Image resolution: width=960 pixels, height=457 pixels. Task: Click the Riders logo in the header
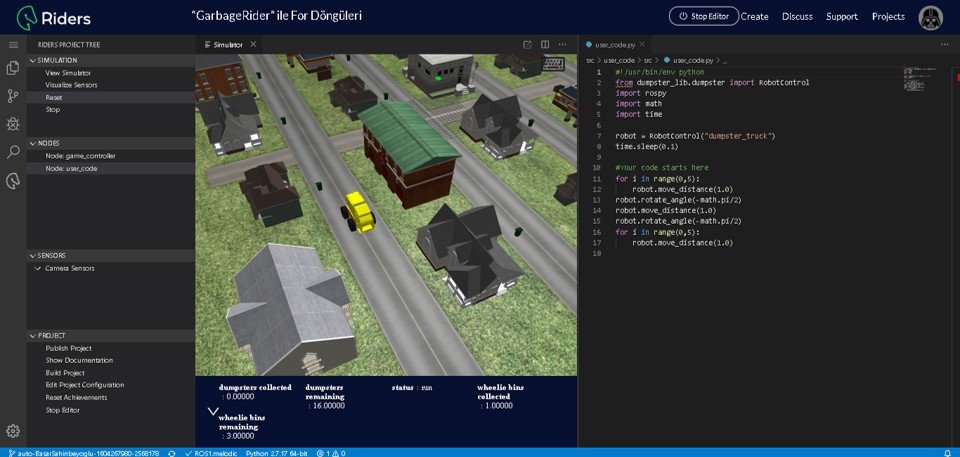(x=54, y=17)
